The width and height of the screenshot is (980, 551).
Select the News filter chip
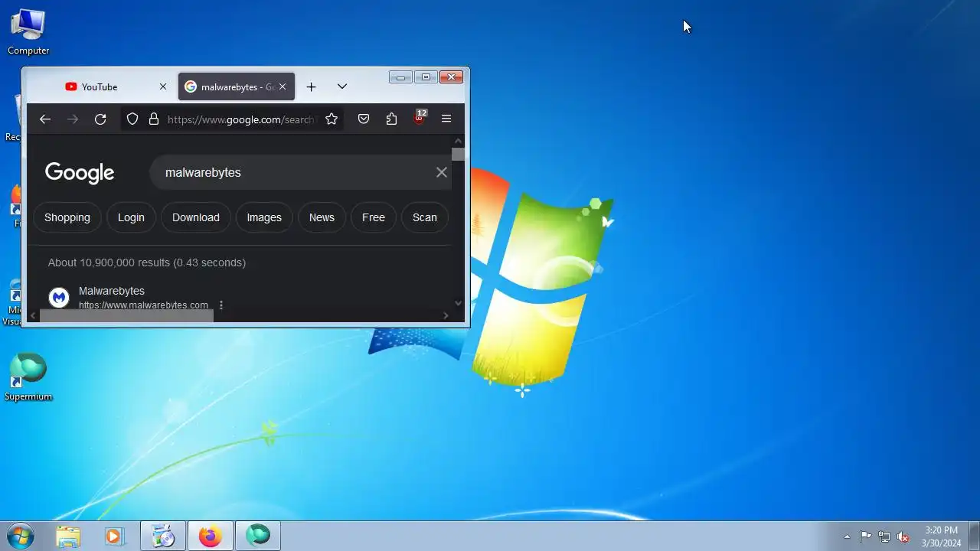[322, 217]
